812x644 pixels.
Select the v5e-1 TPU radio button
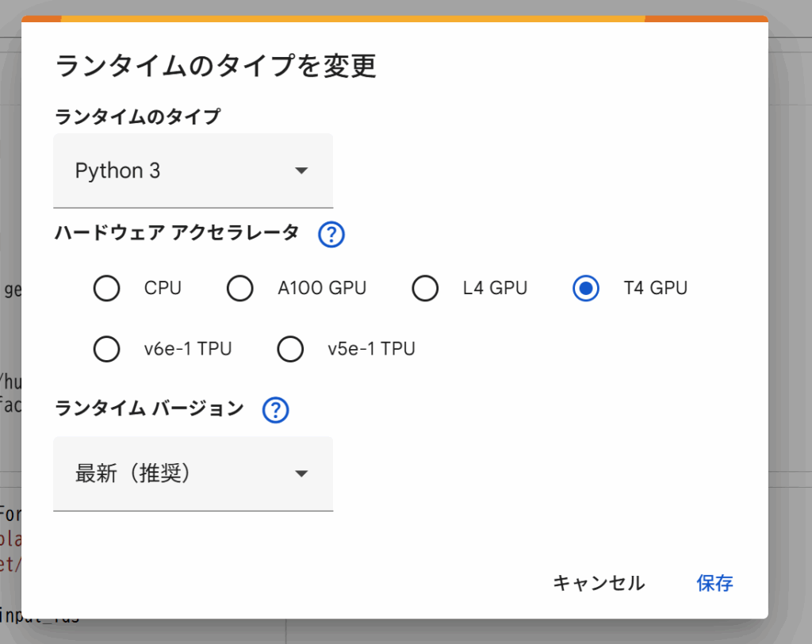click(x=290, y=349)
